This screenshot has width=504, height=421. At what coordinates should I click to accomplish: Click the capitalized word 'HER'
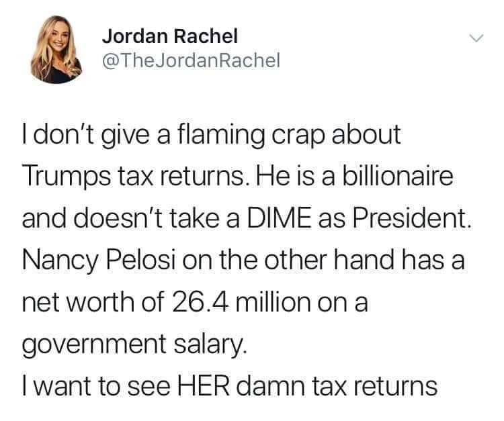(x=204, y=385)
